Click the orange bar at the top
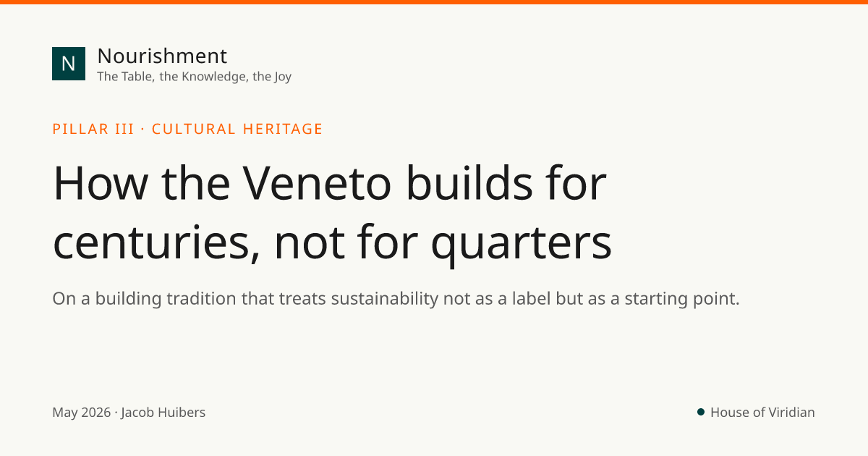Image resolution: width=868 pixels, height=456 pixels. [x=434, y=2]
